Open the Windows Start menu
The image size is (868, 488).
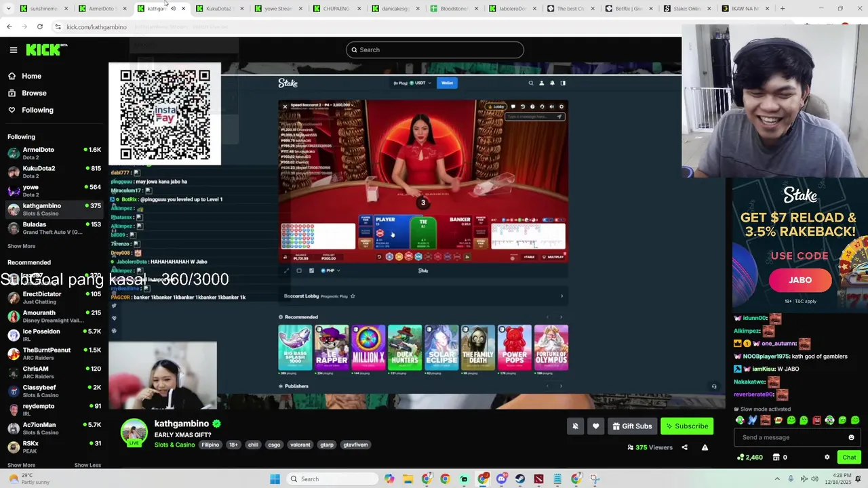(x=275, y=479)
